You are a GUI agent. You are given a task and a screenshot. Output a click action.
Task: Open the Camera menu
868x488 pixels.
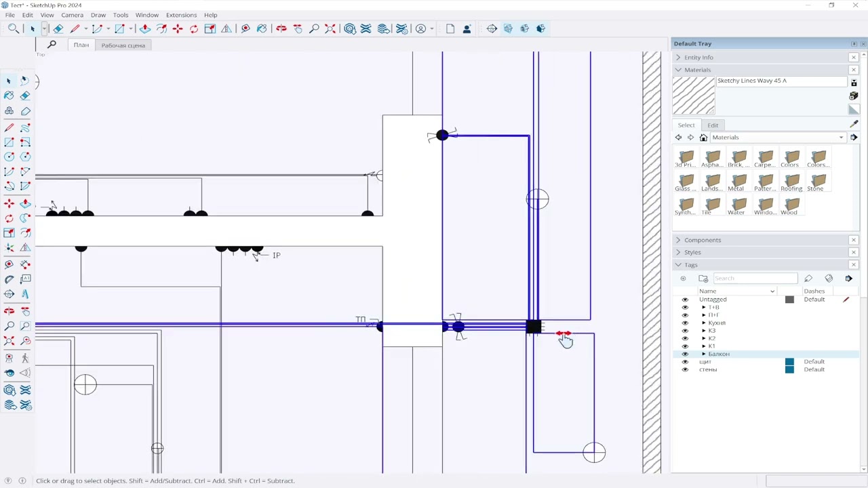tap(73, 15)
